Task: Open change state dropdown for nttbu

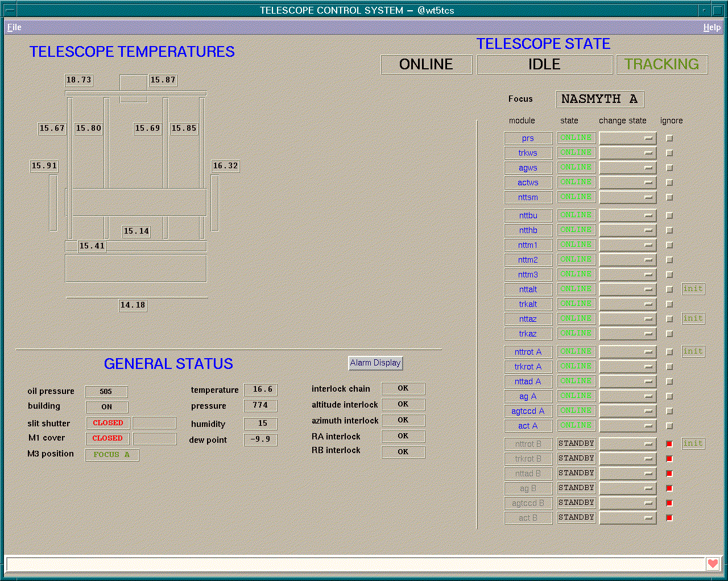Action: coord(627,215)
